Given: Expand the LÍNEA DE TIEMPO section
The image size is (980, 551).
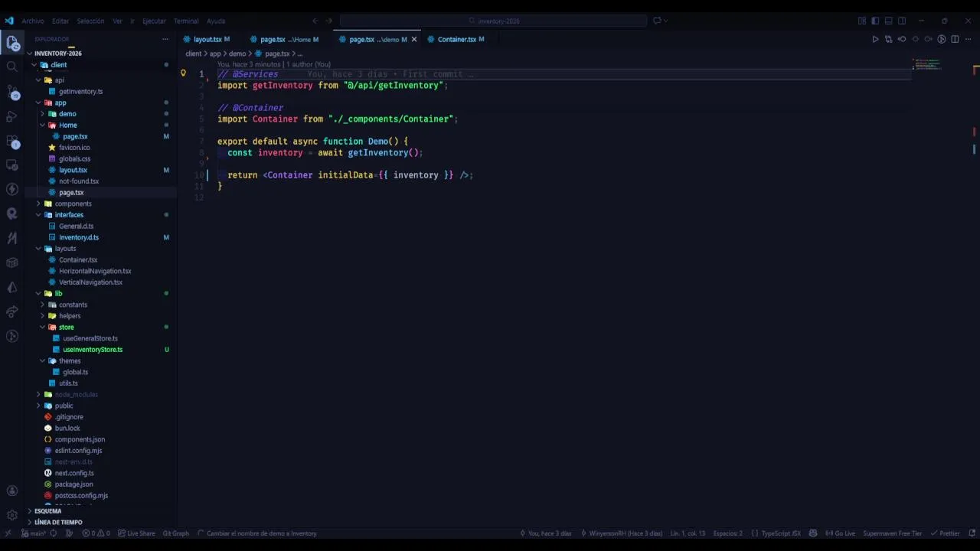Looking at the screenshot, I should click(100, 522).
